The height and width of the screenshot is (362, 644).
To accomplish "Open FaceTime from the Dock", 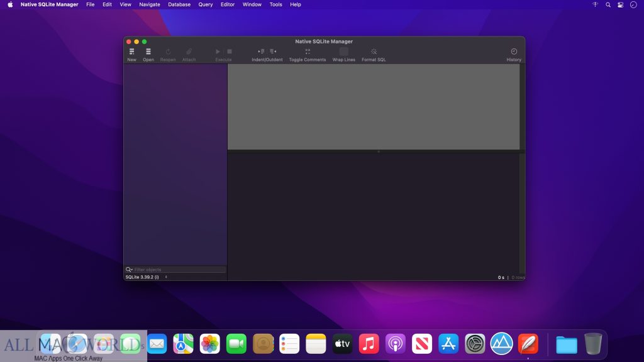I will pyautogui.click(x=236, y=344).
